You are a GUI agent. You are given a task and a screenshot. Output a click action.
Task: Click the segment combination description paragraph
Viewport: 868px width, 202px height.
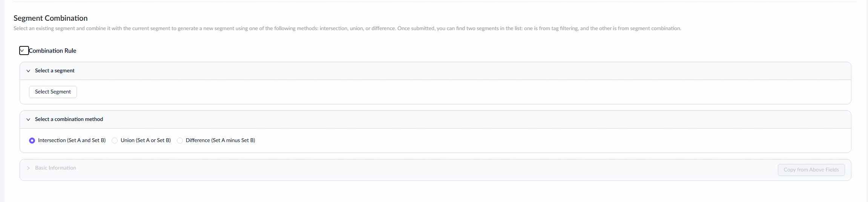point(347,29)
